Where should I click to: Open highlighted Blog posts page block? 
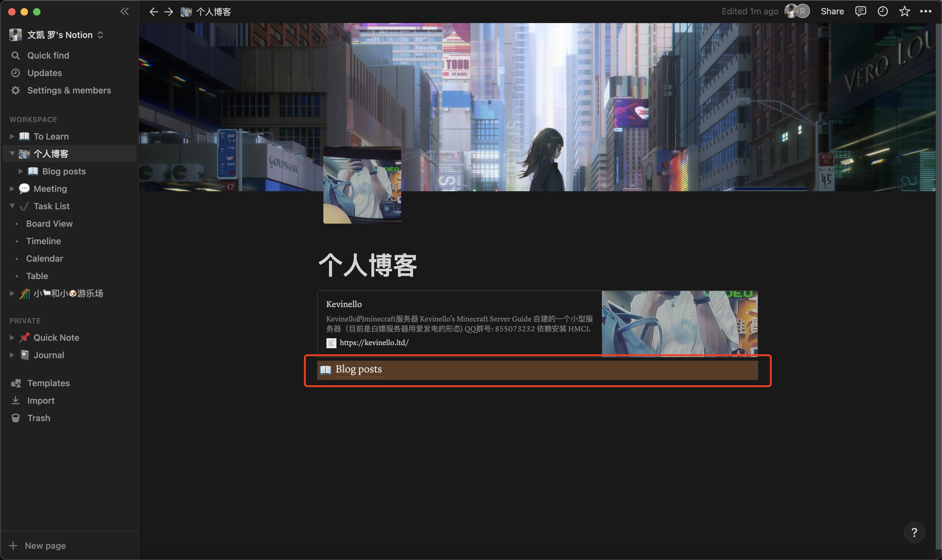pos(359,369)
